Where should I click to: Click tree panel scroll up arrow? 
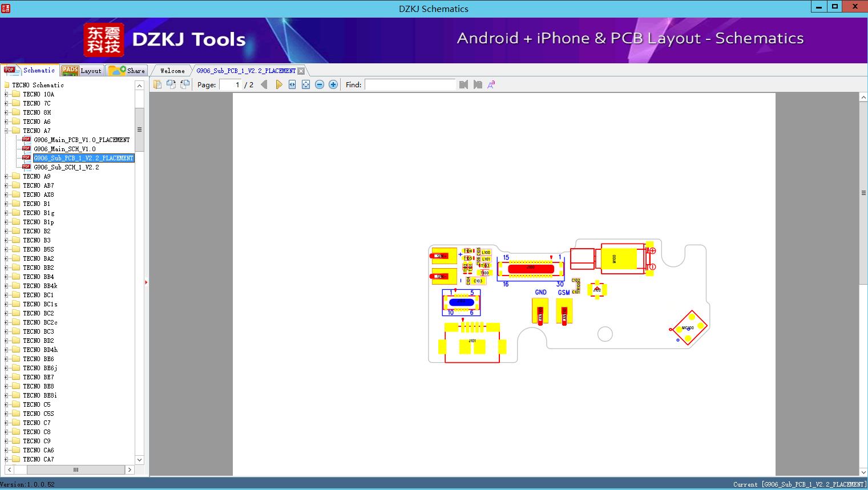click(x=139, y=86)
